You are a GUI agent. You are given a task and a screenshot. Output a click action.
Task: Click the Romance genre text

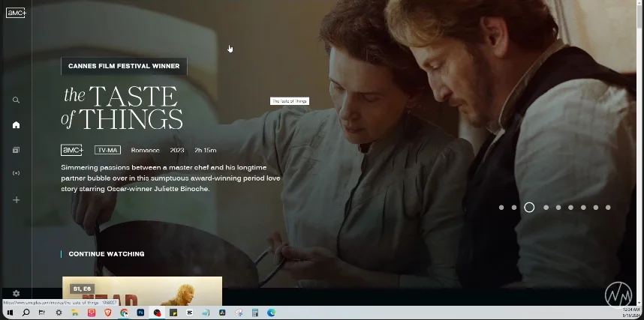pos(146,150)
